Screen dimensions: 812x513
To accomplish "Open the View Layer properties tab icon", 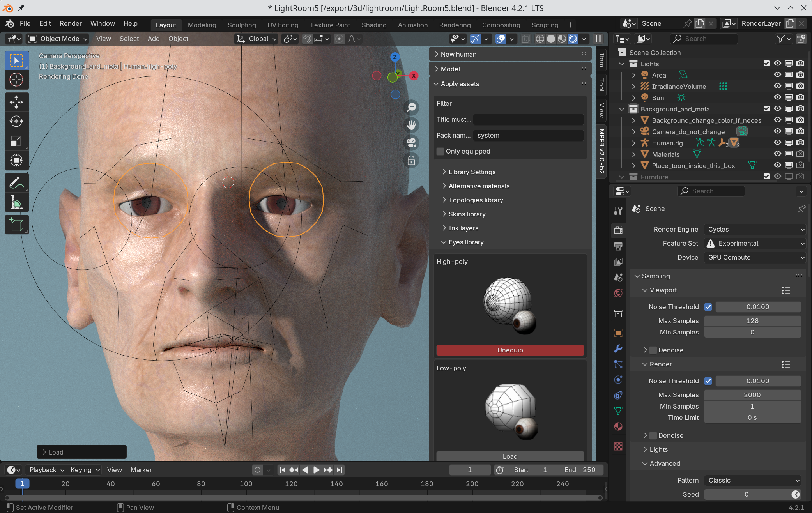I will (x=618, y=262).
